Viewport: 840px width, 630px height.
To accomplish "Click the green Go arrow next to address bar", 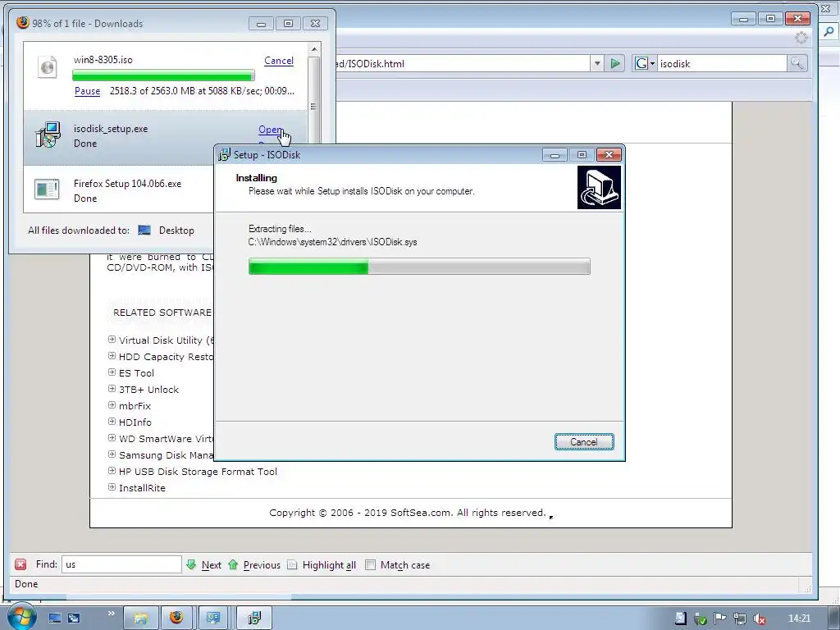I will [615, 64].
